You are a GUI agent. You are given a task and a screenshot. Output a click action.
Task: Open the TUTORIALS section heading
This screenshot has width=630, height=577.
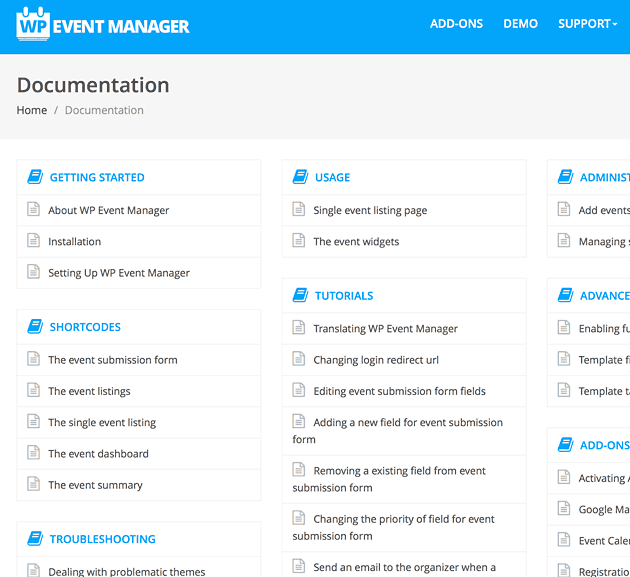pos(344,296)
